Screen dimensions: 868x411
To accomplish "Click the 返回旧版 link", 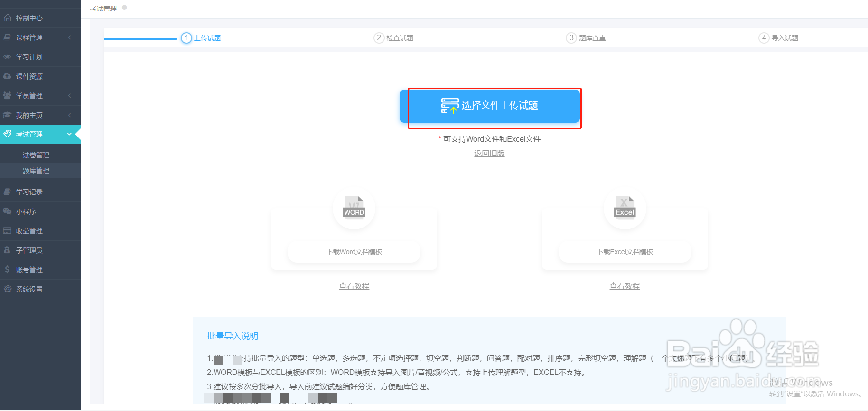I will point(489,154).
